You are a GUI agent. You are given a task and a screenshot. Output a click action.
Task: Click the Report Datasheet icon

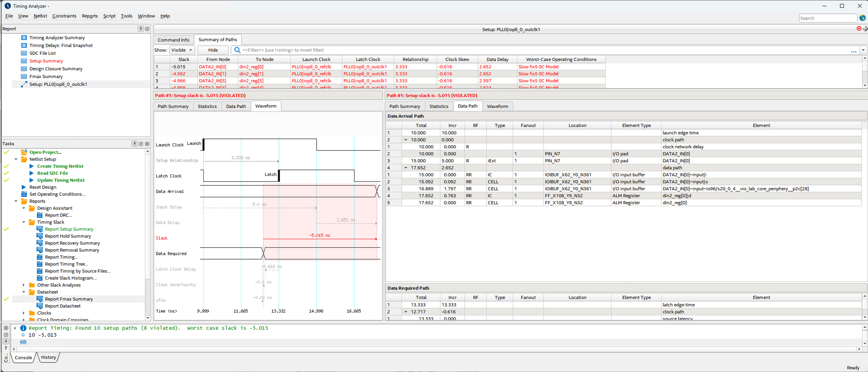(x=39, y=306)
